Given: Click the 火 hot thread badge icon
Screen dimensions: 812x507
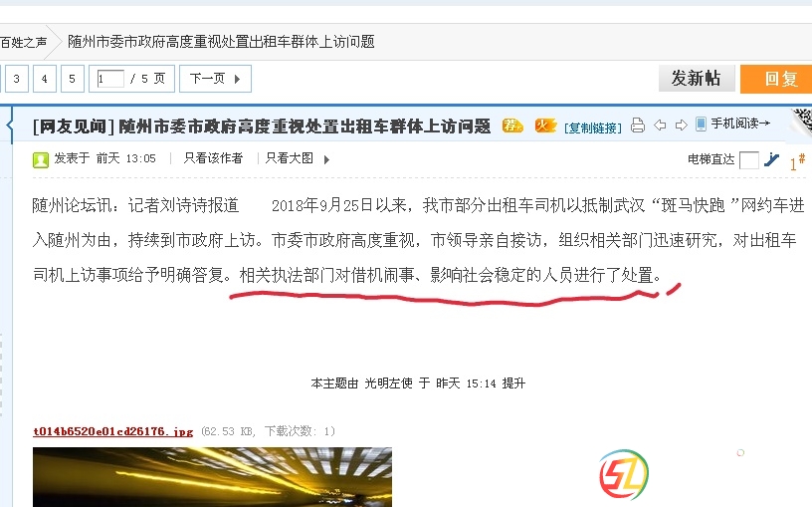Looking at the screenshot, I should point(545,125).
